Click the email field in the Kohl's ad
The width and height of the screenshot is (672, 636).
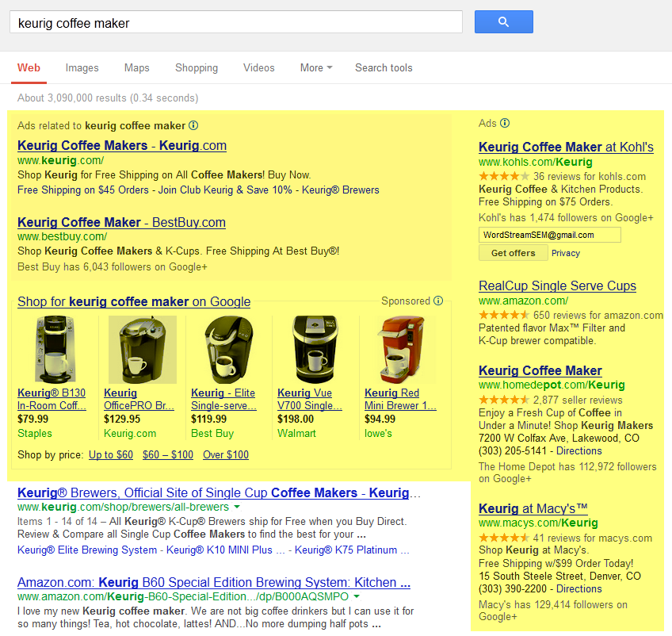click(x=548, y=234)
